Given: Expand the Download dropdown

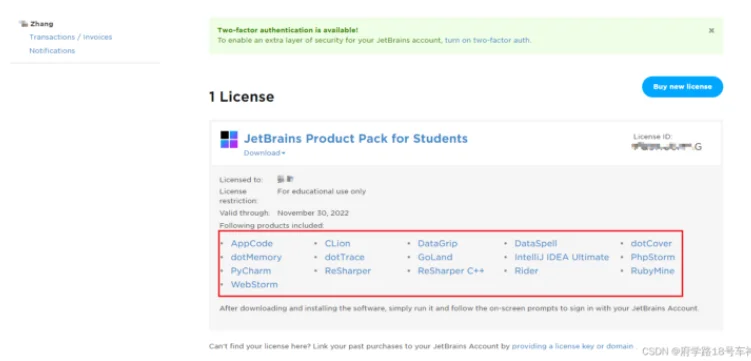Looking at the screenshot, I should (x=264, y=153).
